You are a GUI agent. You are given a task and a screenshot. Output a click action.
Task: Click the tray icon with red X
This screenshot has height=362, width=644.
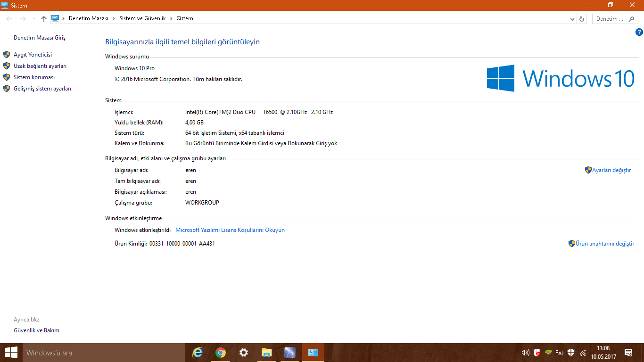(x=537, y=352)
